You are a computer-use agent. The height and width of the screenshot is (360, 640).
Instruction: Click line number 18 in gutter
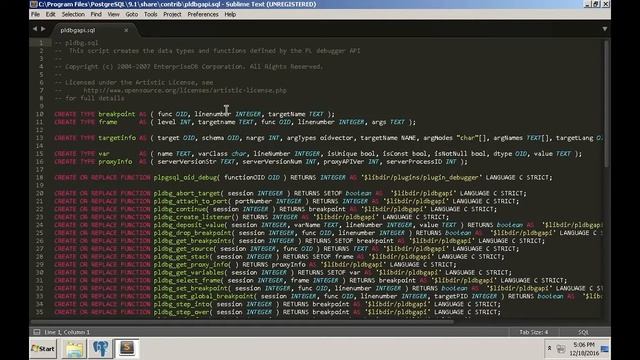(x=40, y=178)
